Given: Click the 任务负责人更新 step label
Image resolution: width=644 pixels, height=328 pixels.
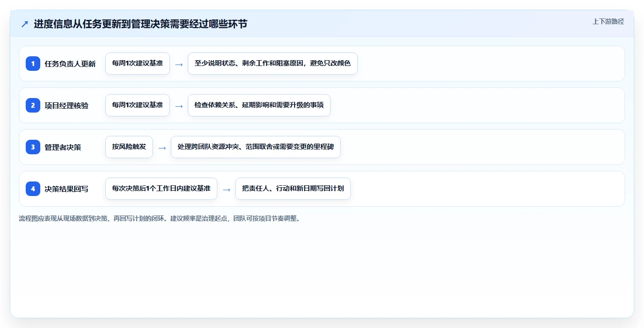Looking at the screenshot, I should (70, 64).
